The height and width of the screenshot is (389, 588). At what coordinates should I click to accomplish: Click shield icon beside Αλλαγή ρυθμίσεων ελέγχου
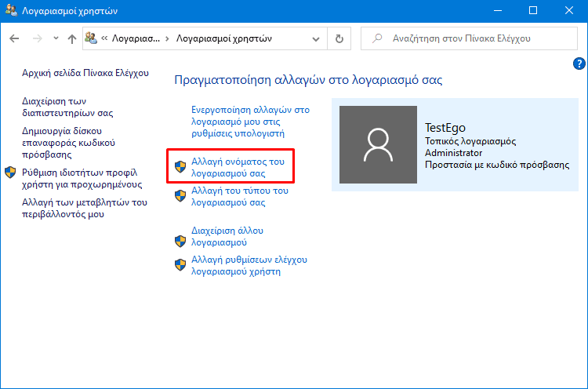(x=180, y=265)
